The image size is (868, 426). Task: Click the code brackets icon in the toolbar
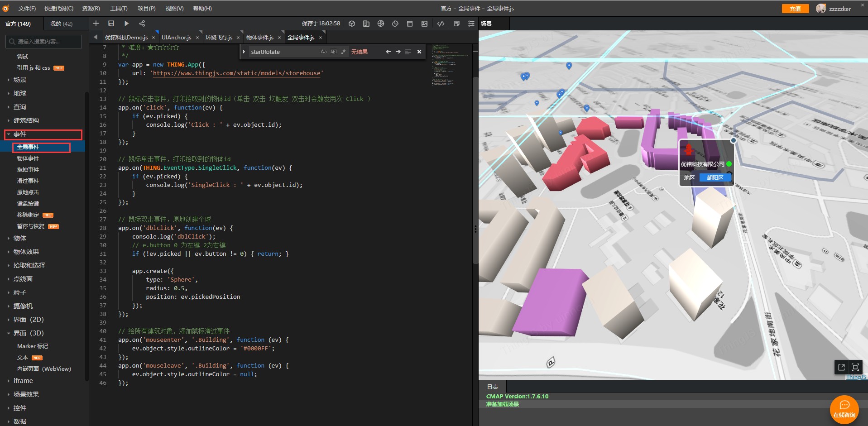[441, 24]
